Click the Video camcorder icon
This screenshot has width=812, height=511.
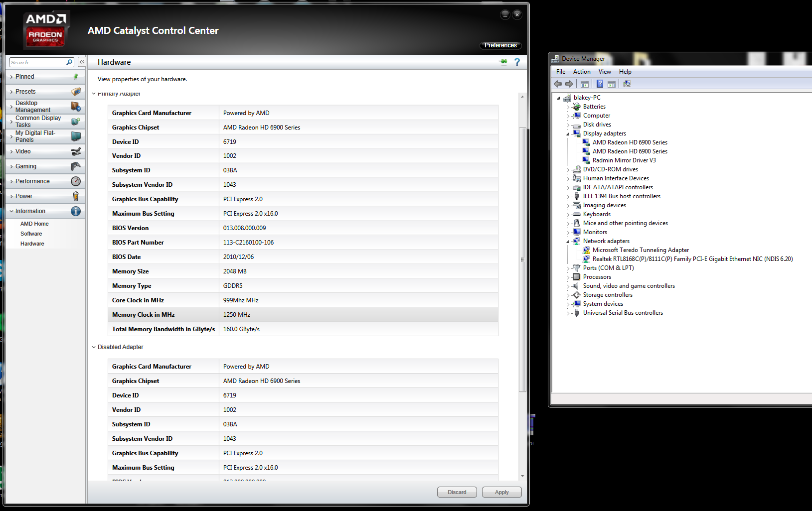point(76,151)
